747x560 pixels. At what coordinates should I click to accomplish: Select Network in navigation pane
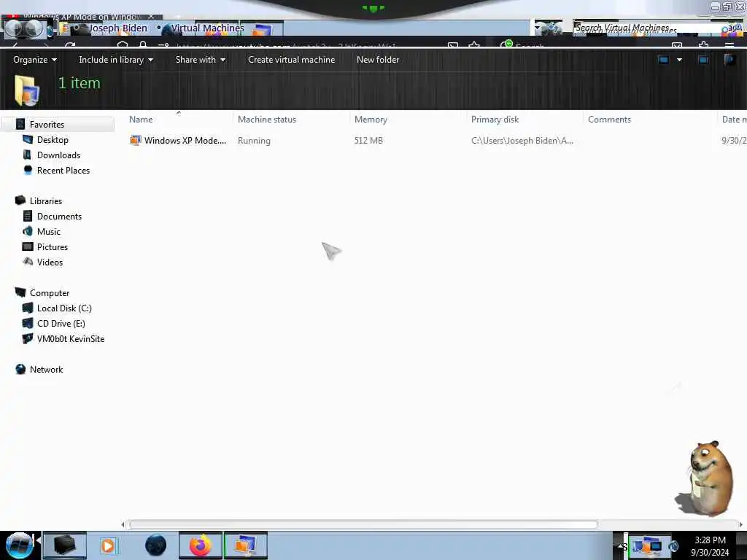coord(46,370)
